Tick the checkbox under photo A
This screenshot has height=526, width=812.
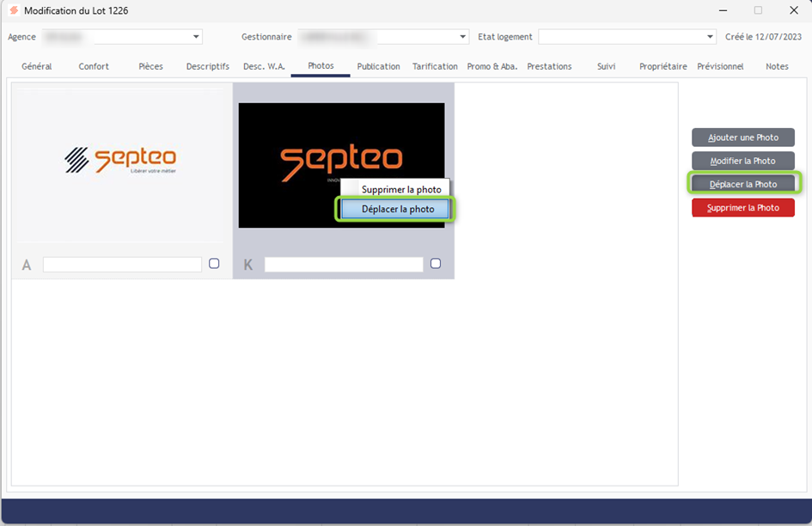click(214, 264)
